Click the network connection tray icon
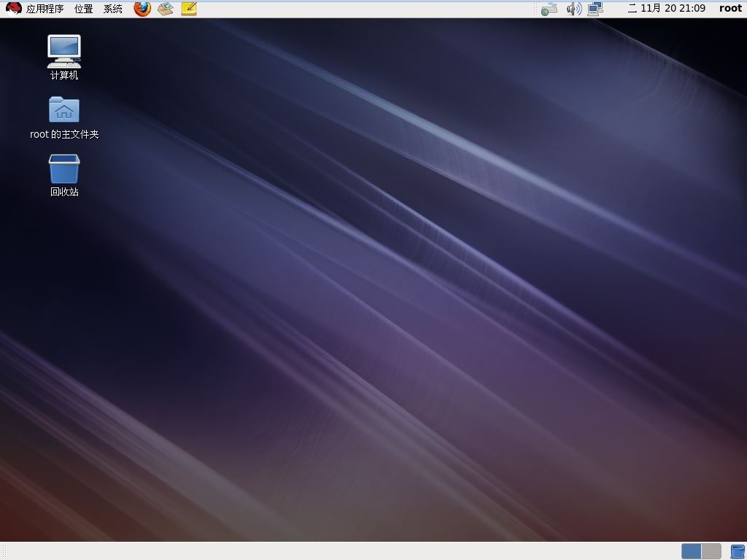The image size is (747, 560). coord(595,9)
